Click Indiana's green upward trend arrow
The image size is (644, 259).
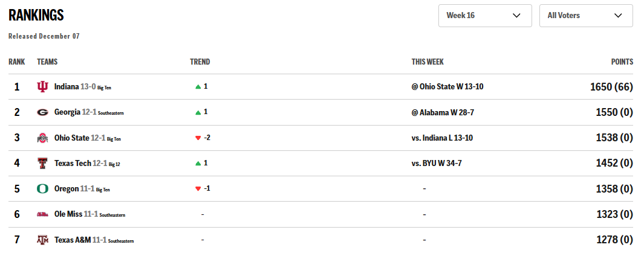pos(198,87)
